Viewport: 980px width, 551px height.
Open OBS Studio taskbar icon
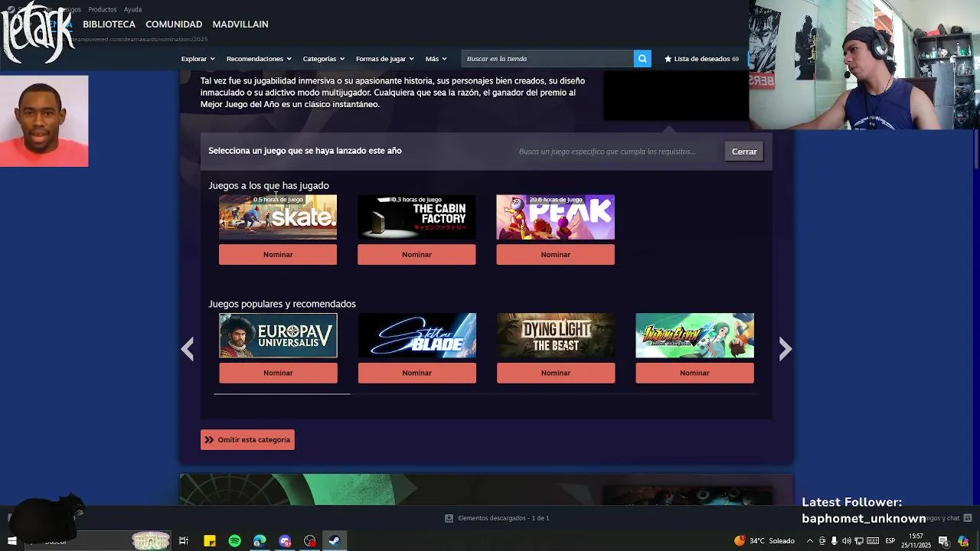point(309,541)
